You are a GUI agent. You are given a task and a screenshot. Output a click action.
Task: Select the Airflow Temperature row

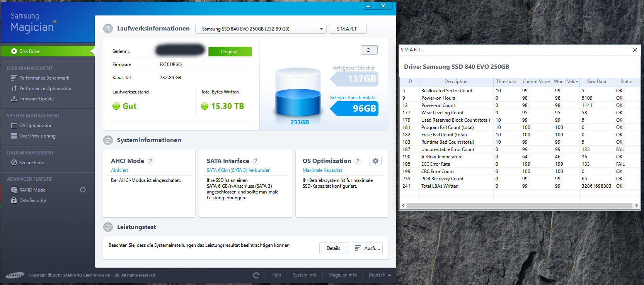point(520,157)
